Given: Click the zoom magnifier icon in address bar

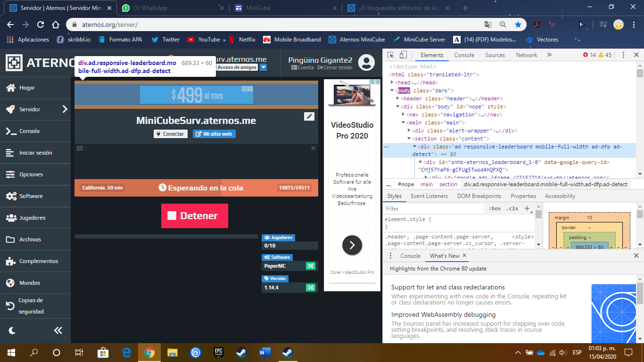Looking at the screenshot, I should pyautogui.click(x=503, y=25).
